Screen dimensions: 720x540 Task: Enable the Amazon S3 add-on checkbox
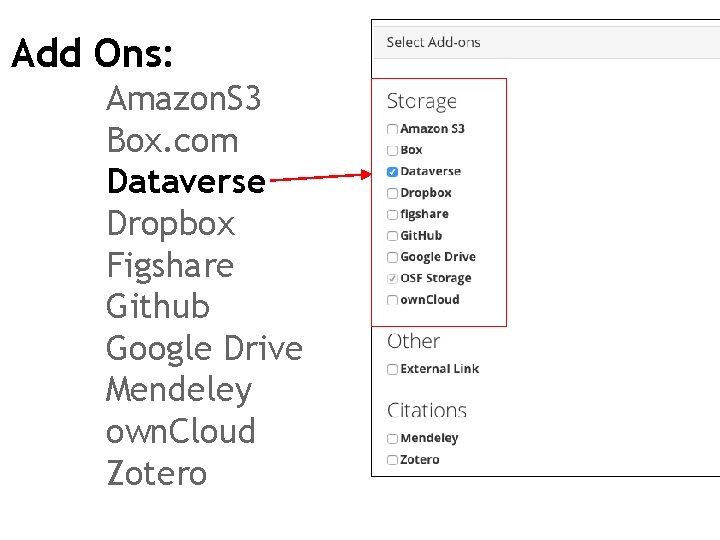[x=393, y=129]
